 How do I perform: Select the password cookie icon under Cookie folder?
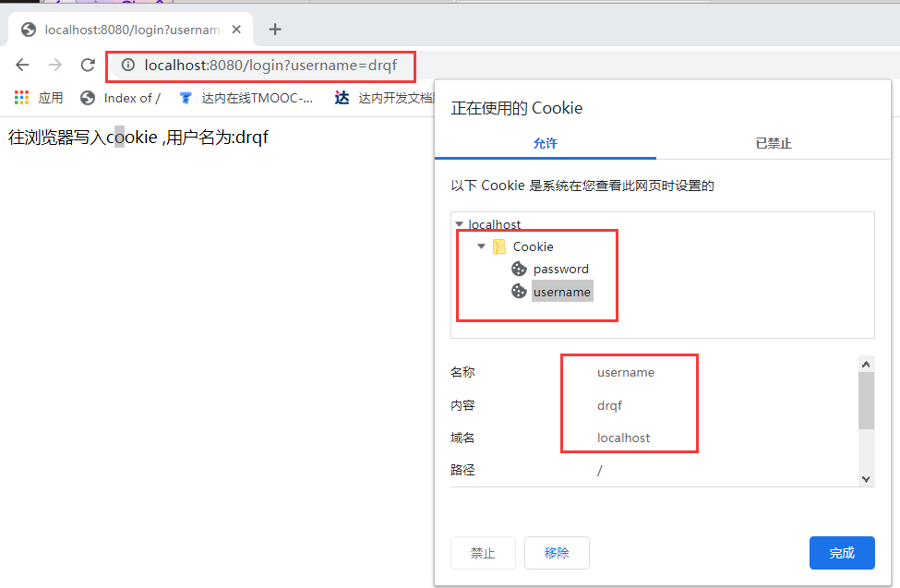coord(517,269)
